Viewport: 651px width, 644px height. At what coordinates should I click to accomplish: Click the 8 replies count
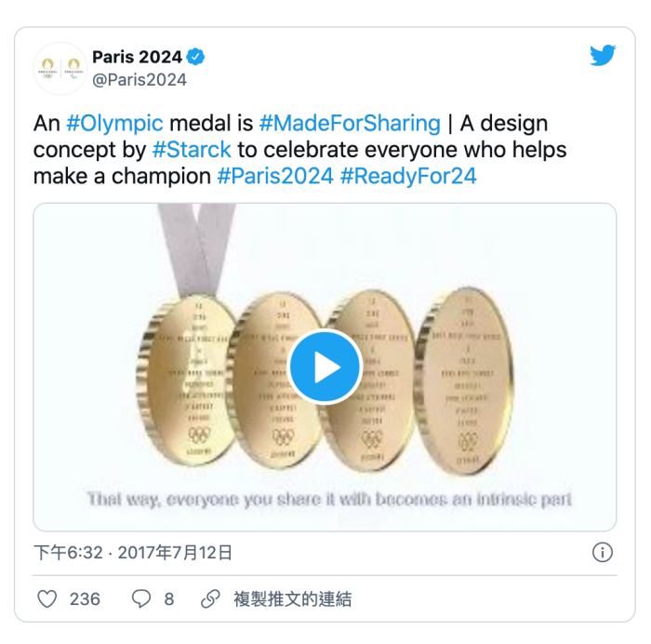[168, 599]
